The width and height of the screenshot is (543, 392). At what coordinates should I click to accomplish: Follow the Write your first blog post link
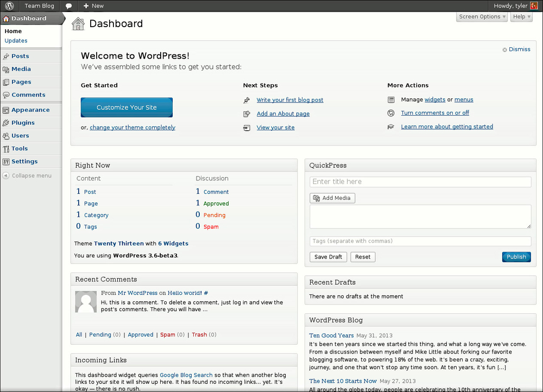click(x=290, y=100)
